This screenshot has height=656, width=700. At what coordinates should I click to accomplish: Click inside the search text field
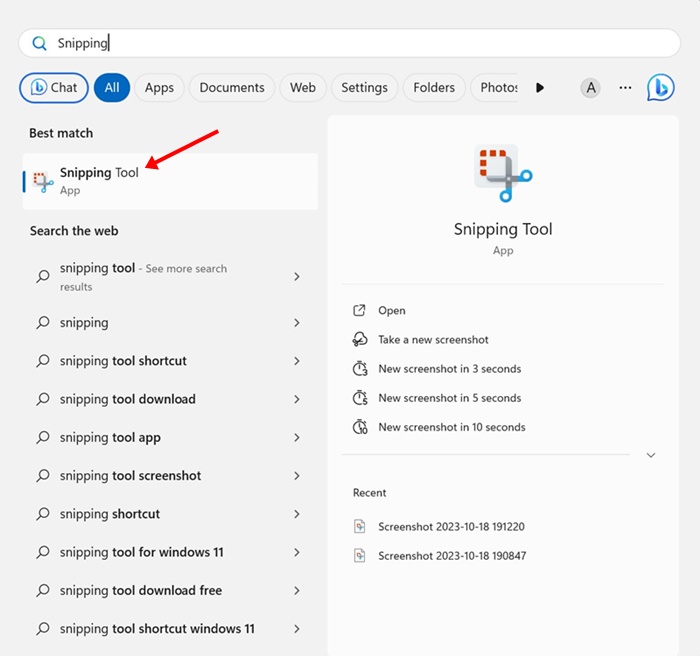tap(380, 43)
